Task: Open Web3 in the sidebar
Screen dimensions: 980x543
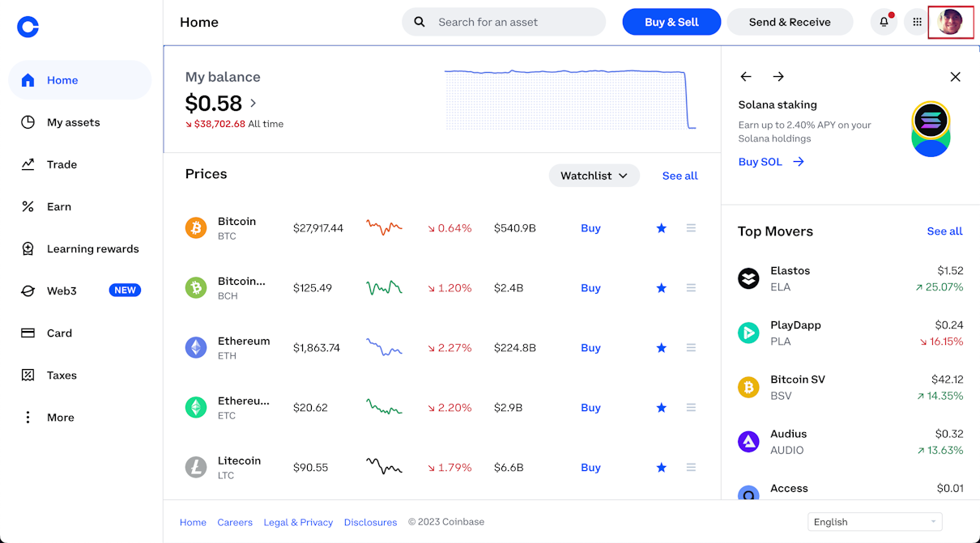Action: point(79,291)
